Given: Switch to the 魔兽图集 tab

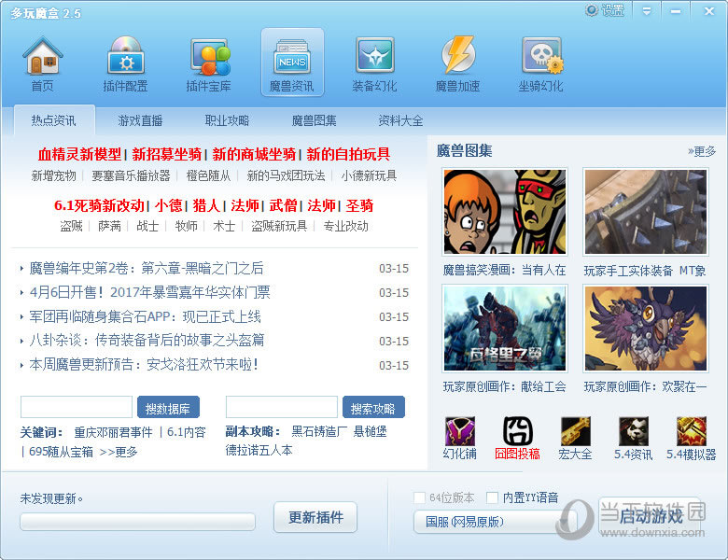Looking at the screenshot, I should [x=314, y=120].
